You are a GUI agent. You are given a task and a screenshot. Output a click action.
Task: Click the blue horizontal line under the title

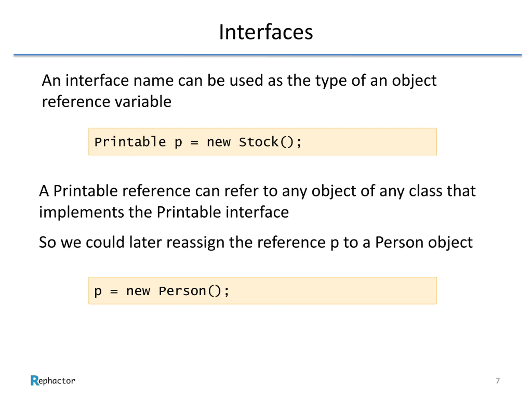(267, 55)
